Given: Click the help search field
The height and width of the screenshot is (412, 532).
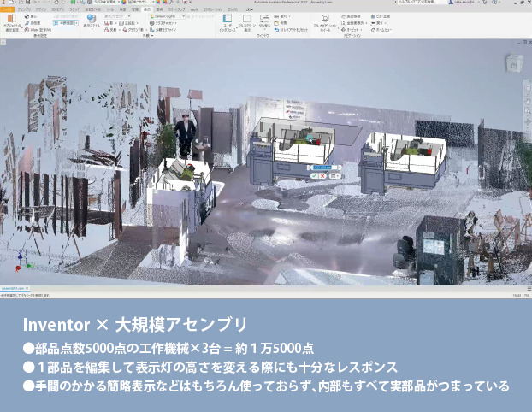Looking at the screenshot, I should pyautogui.click(x=422, y=2).
